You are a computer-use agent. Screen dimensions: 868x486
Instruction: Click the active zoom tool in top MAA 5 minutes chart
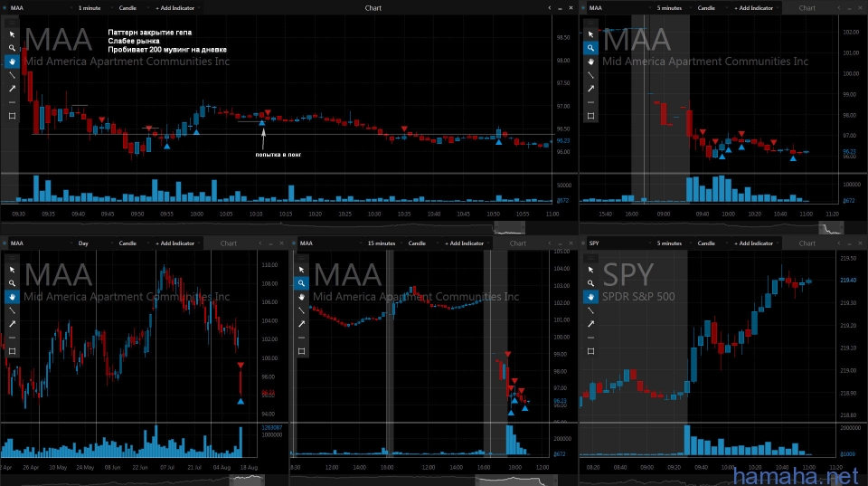point(590,48)
